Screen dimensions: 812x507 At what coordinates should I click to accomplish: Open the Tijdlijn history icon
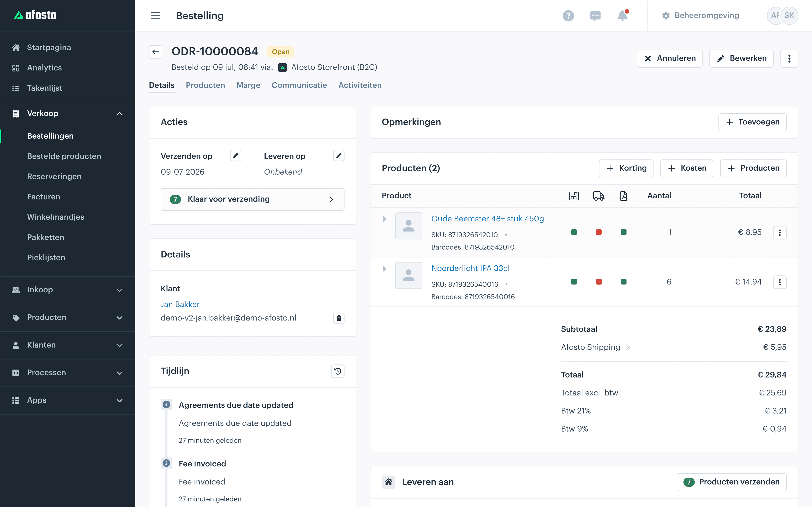(x=337, y=371)
